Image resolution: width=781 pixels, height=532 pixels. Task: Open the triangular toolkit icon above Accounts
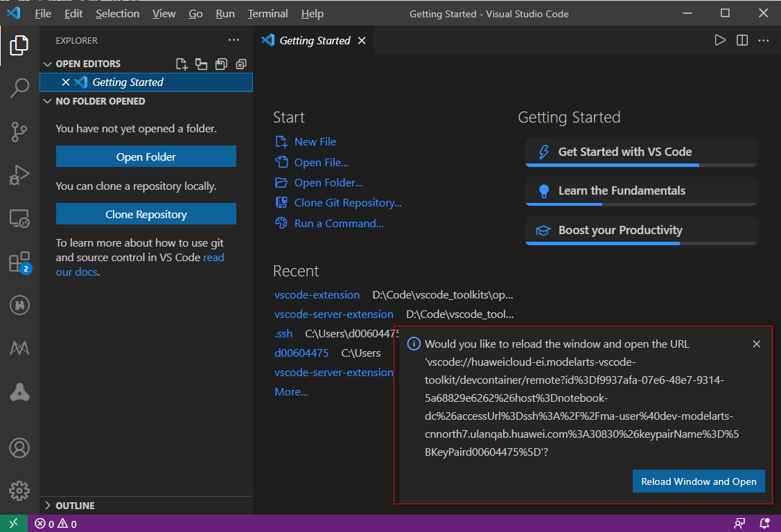click(19, 391)
